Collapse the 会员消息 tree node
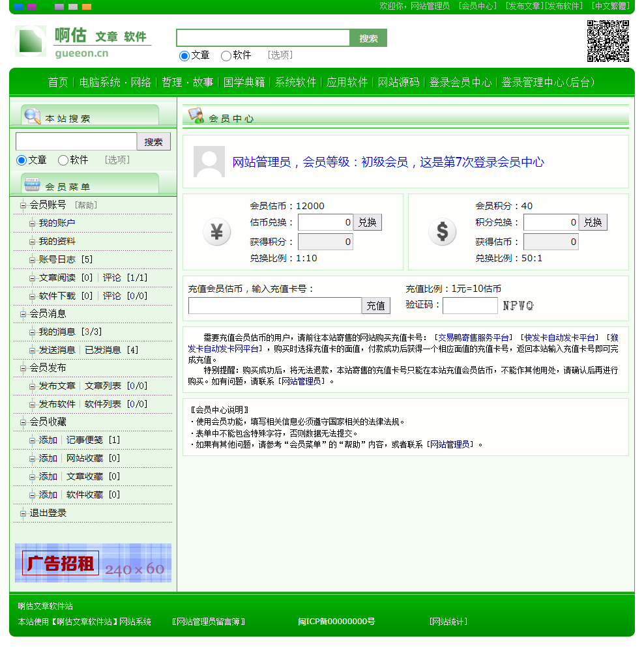The width and height of the screenshot is (644, 647). pyautogui.click(x=23, y=314)
